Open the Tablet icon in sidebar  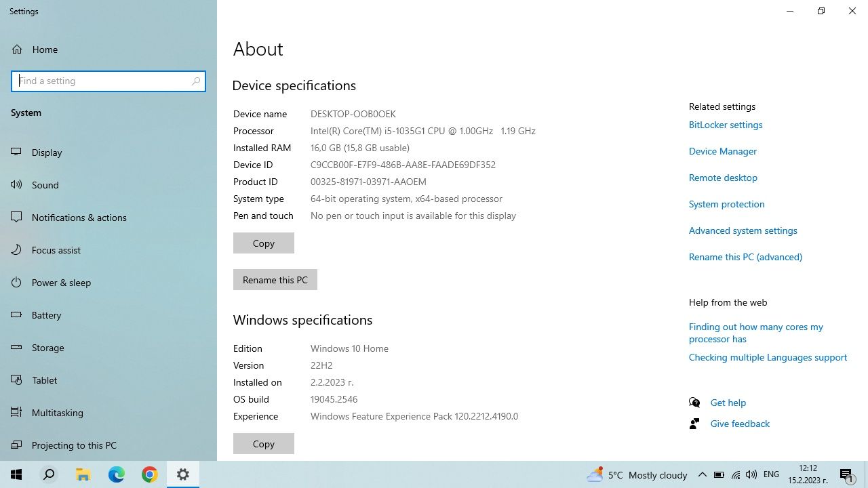pyautogui.click(x=17, y=380)
